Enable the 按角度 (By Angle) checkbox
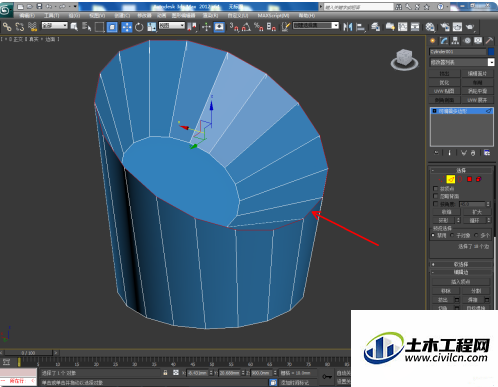This screenshot has width=498, height=387. [x=435, y=204]
